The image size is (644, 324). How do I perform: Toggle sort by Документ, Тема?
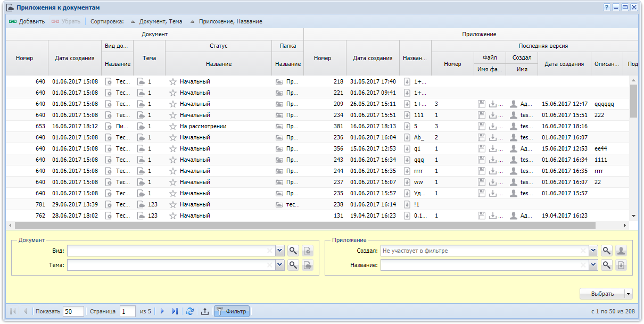pyautogui.click(x=156, y=22)
